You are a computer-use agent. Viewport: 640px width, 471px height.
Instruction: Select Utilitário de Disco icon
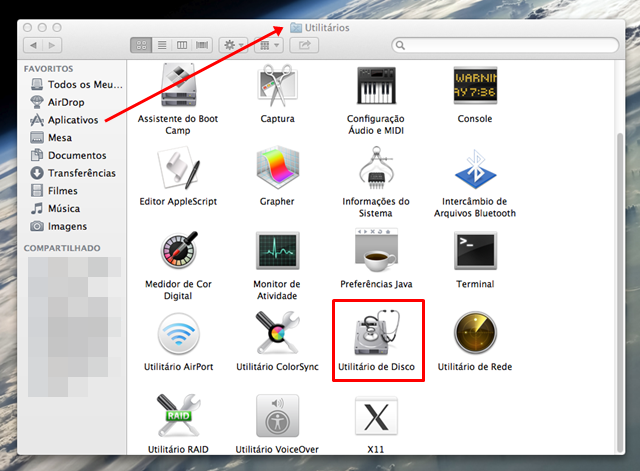coord(376,332)
